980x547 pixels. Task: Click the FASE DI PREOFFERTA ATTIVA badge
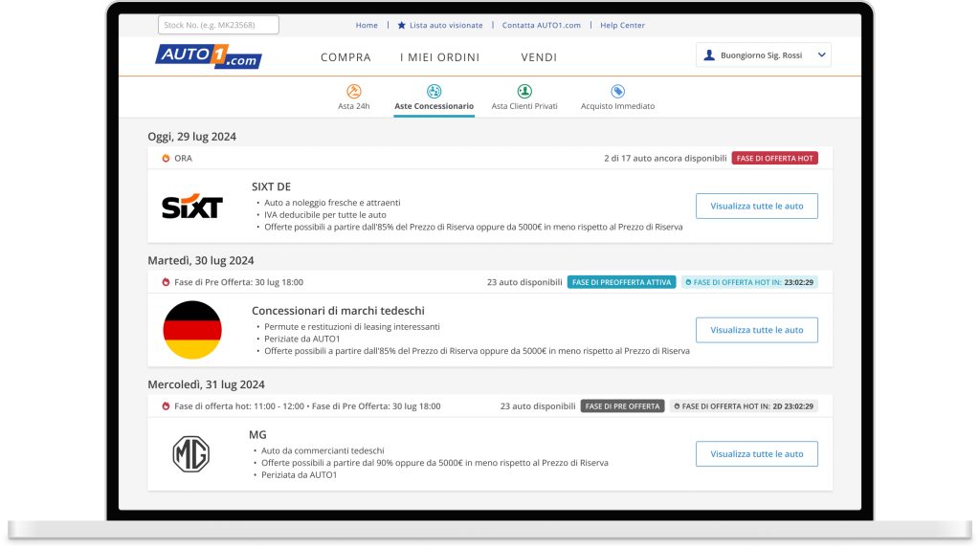(621, 282)
